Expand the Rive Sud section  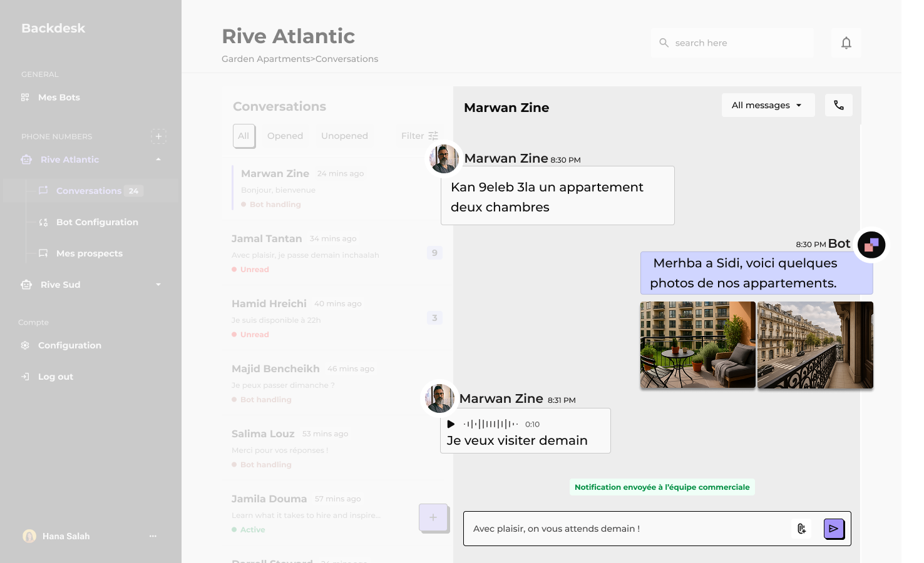[x=158, y=285]
